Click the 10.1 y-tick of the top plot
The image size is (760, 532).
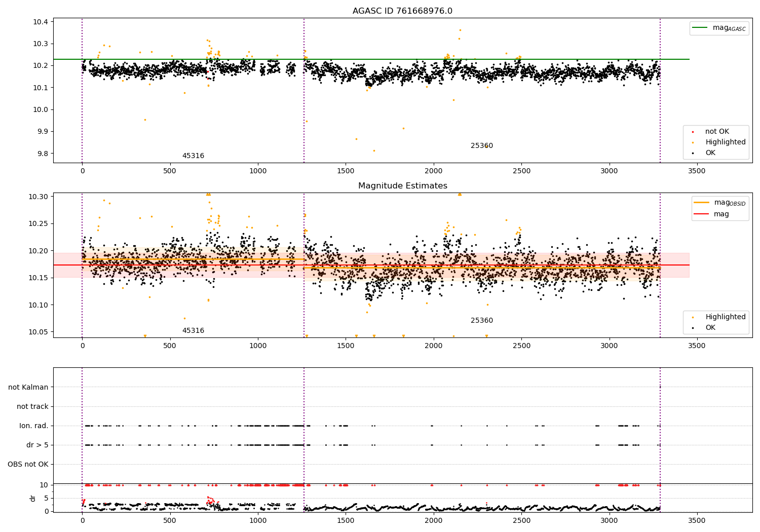[x=41, y=88]
